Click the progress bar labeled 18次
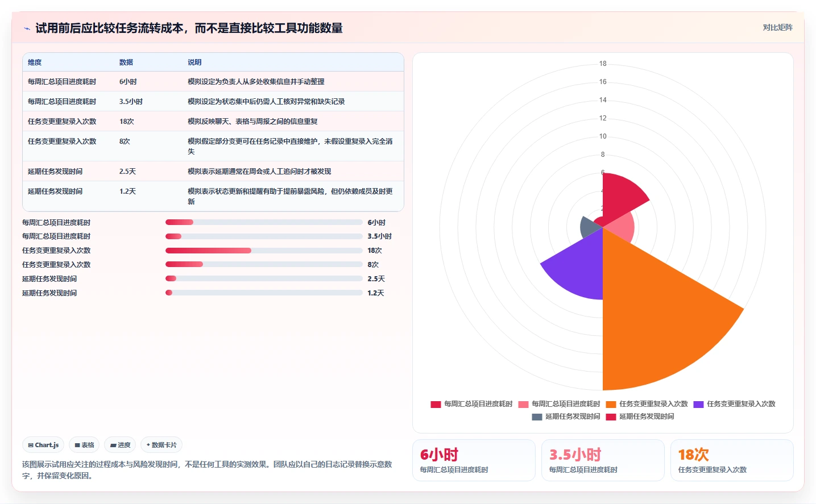The width and height of the screenshot is (816, 504). 264,251
